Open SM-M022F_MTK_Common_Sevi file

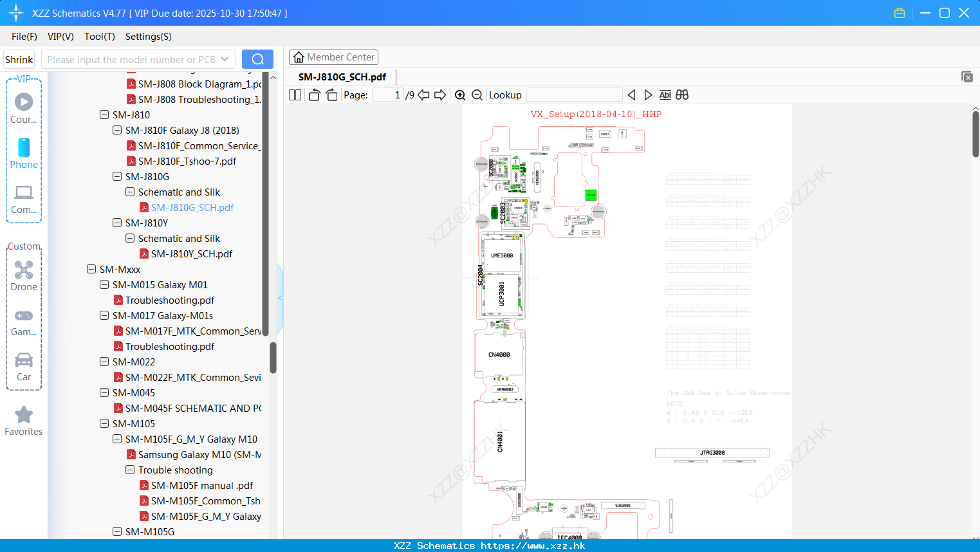tap(193, 377)
